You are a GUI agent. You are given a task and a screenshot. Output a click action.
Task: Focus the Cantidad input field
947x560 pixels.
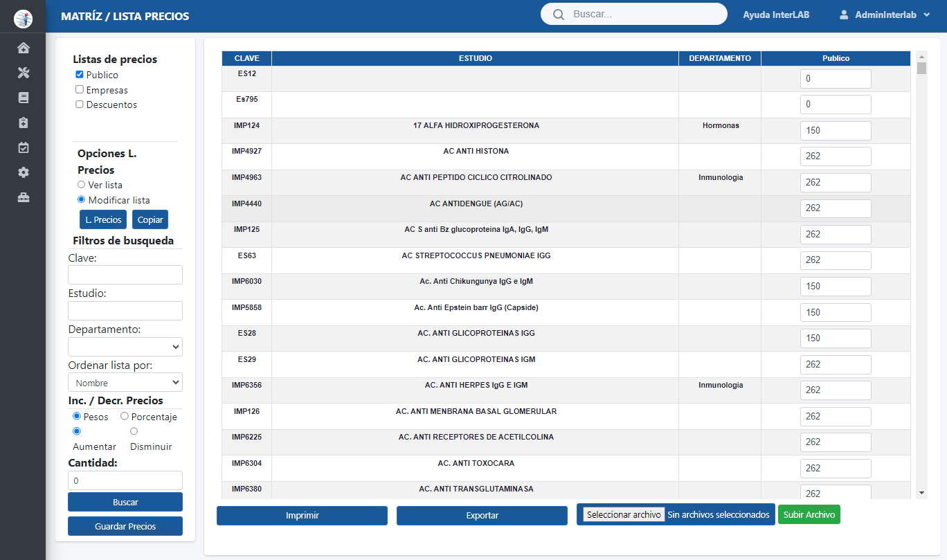pos(125,480)
